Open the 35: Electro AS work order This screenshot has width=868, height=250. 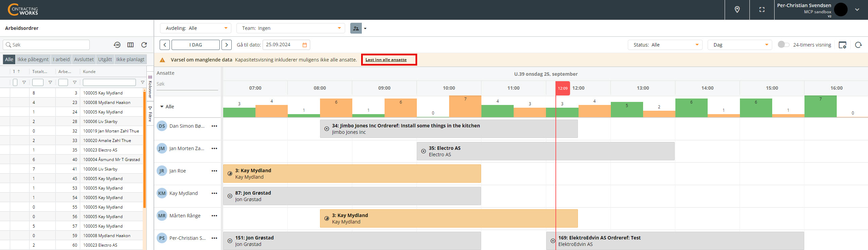[546, 151]
